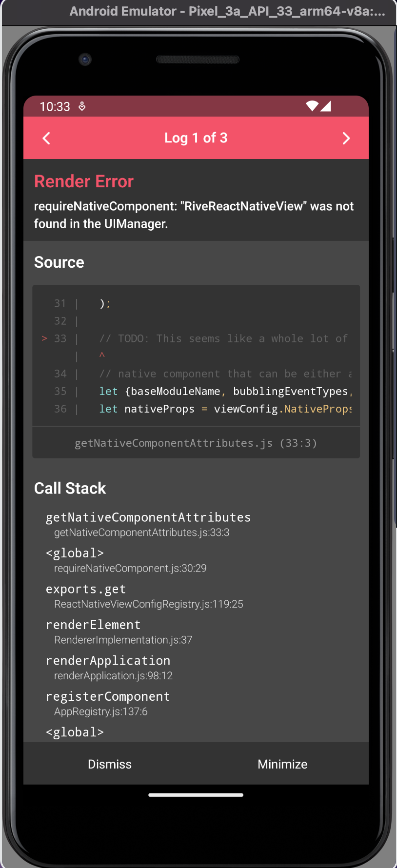Dismiss the error log
The width and height of the screenshot is (397, 868).
[109, 764]
